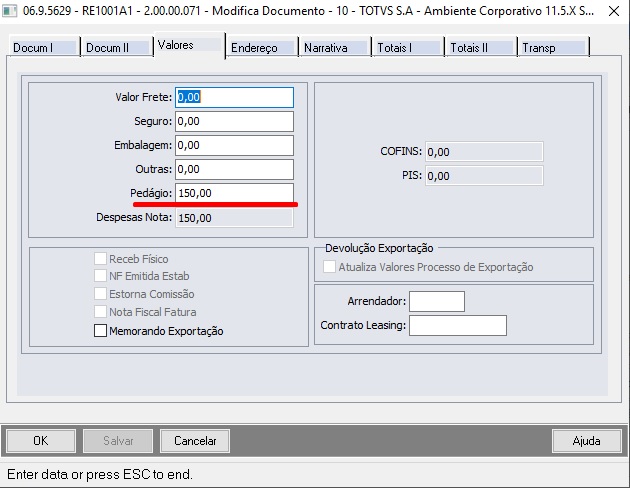Click the Contrato Leasing label
This screenshot has width=630, height=488.
click(363, 325)
